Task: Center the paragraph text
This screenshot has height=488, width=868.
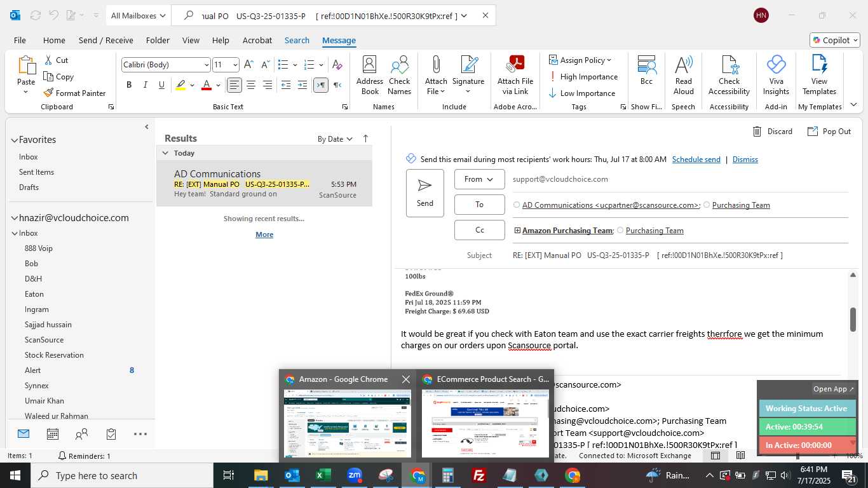Action: [x=251, y=85]
